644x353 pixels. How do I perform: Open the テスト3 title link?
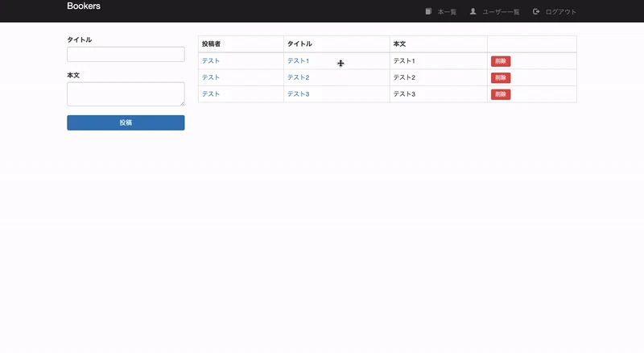[x=298, y=93]
